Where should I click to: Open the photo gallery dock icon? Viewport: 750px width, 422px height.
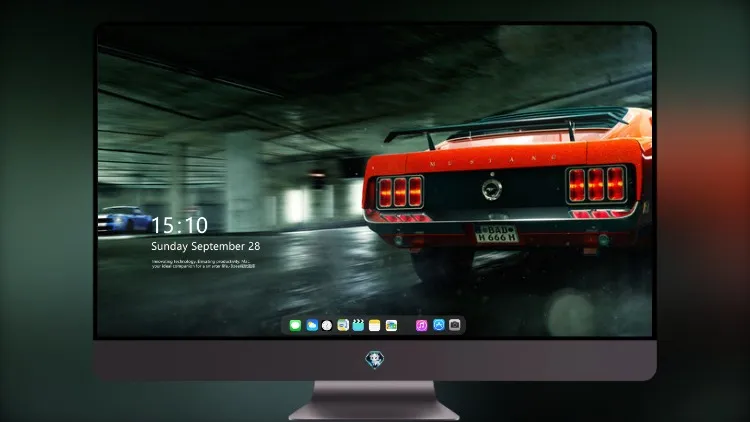(x=391, y=325)
